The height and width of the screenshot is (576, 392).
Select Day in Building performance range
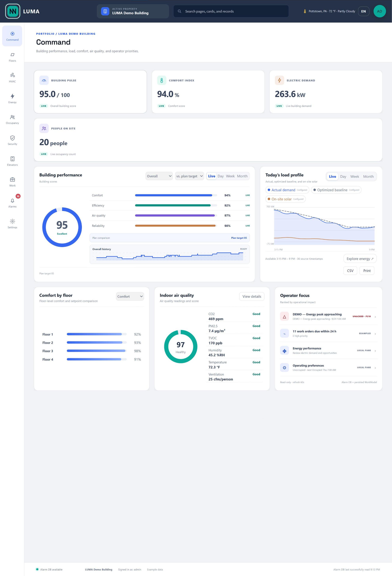[x=221, y=176]
